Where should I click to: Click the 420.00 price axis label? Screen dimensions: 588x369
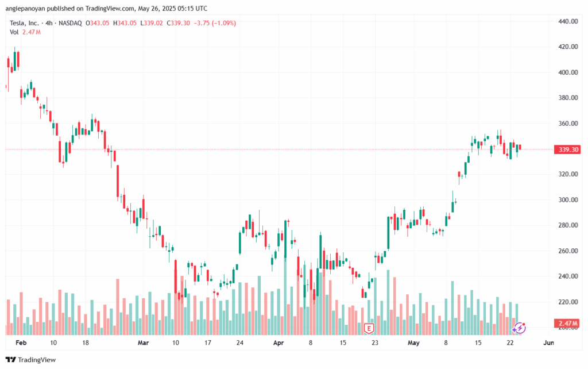coord(568,47)
